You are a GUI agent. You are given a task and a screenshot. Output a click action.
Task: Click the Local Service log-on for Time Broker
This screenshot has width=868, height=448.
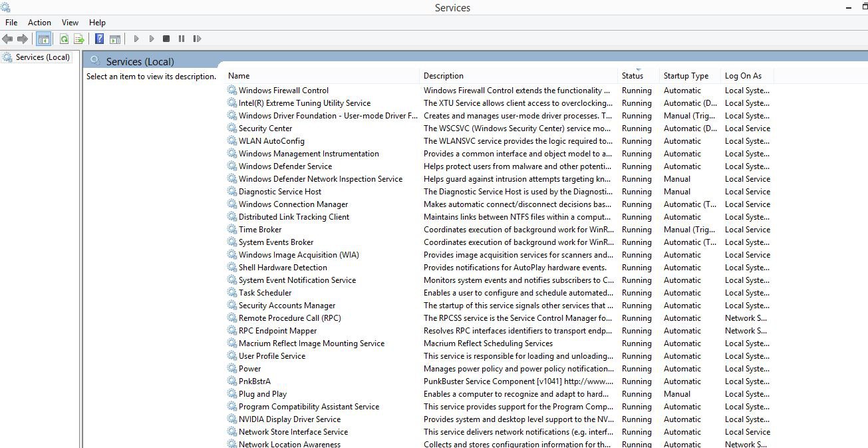(x=748, y=230)
